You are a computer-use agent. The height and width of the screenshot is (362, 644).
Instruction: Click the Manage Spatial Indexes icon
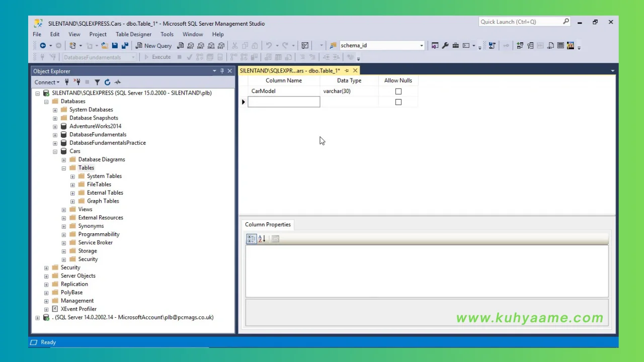(x=571, y=45)
